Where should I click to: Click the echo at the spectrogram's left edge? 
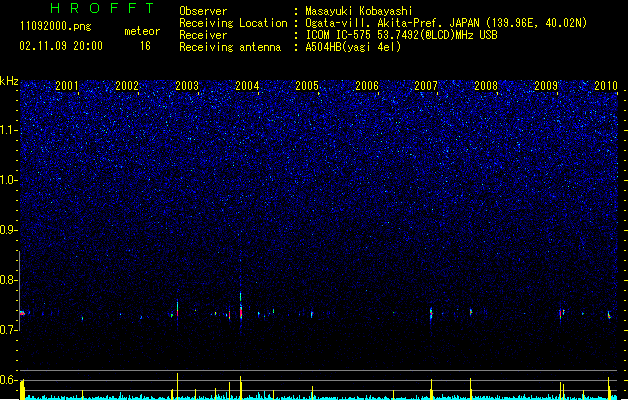click(22, 313)
